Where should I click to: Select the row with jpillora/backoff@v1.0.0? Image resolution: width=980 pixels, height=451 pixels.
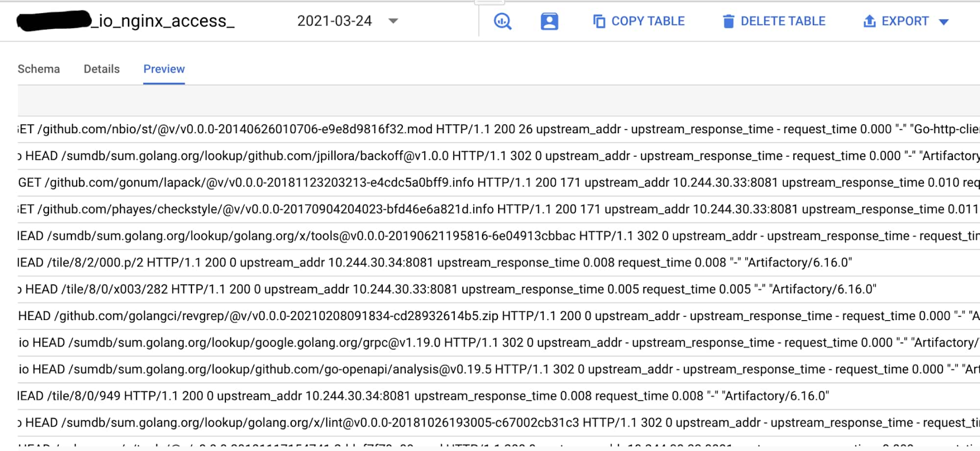click(499, 156)
